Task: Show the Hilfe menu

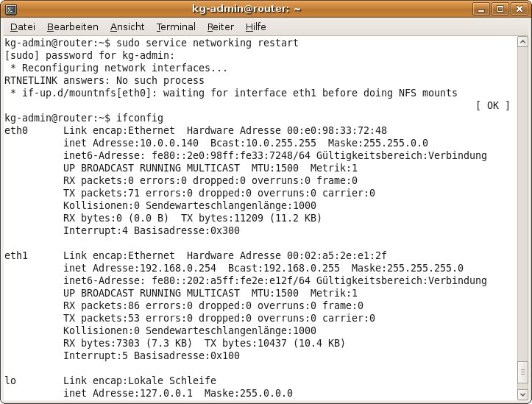Action: click(x=256, y=26)
